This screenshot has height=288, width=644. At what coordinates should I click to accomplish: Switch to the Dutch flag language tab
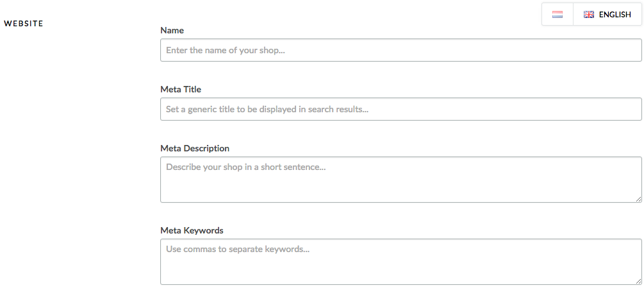557,14
